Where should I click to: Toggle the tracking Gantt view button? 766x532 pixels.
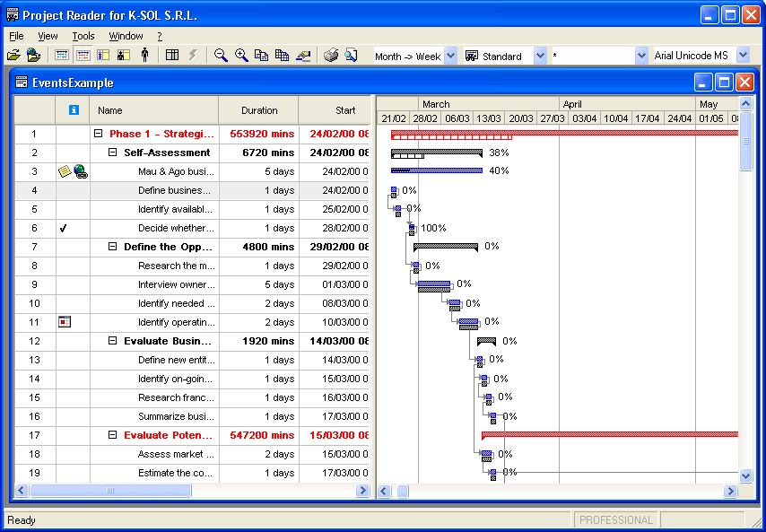tap(83, 56)
